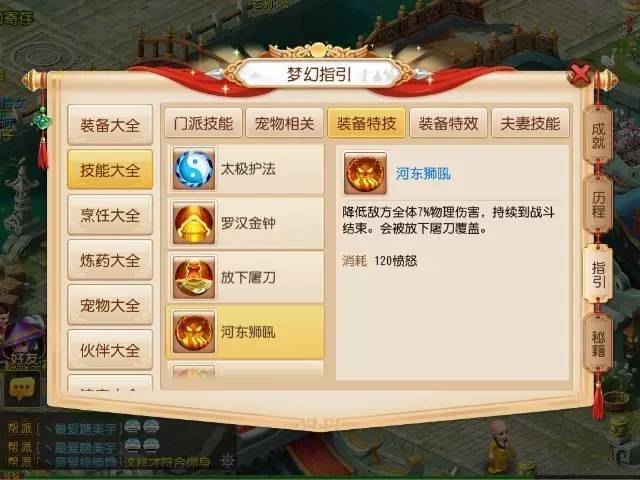The width and height of the screenshot is (640, 480).
Task: Switch to the 成就 side tab
Action: (598, 136)
